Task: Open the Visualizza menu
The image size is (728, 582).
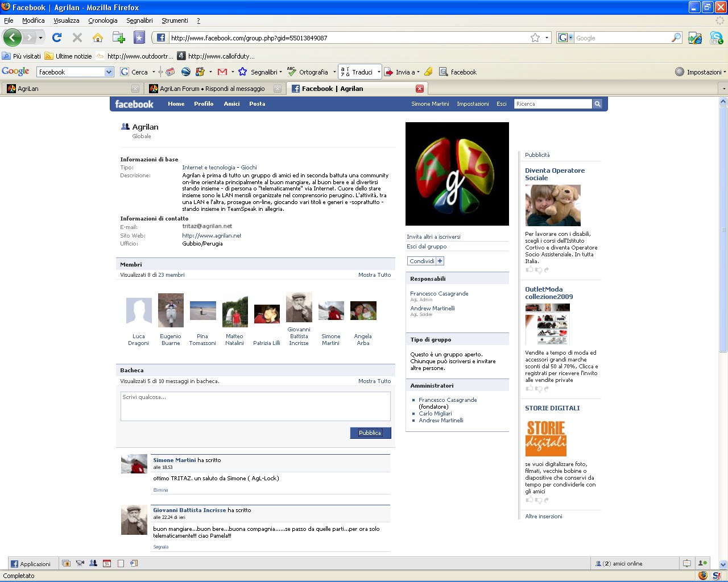Action: (x=66, y=20)
